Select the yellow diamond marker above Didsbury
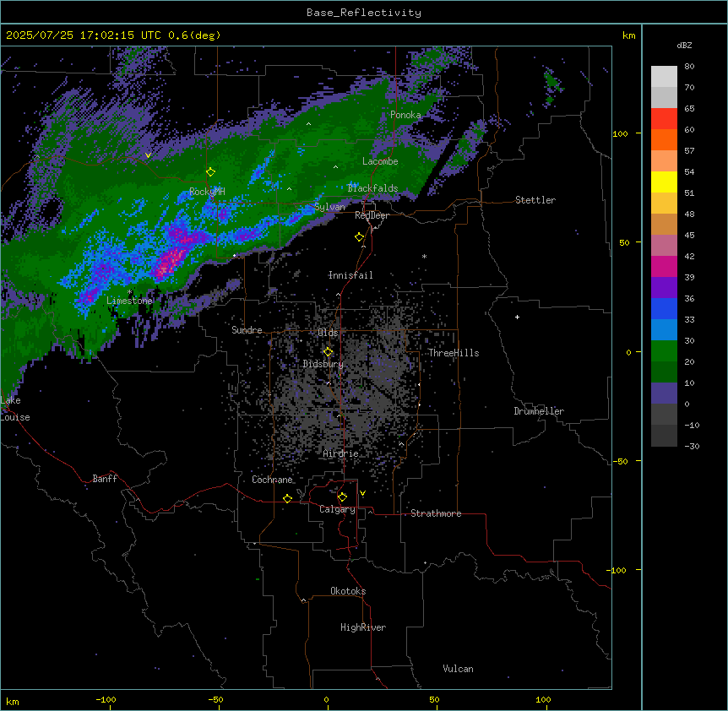This screenshot has height=711, width=728. click(x=328, y=352)
